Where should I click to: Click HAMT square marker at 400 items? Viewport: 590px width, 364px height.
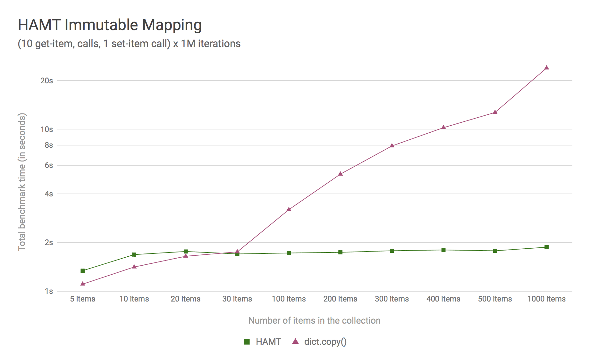[x=443, y=250]
